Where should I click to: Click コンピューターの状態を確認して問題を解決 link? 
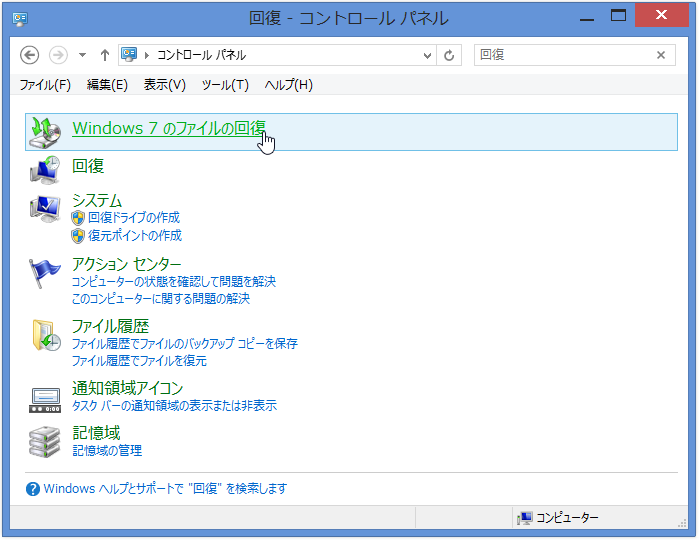click(x=174, y=282)
